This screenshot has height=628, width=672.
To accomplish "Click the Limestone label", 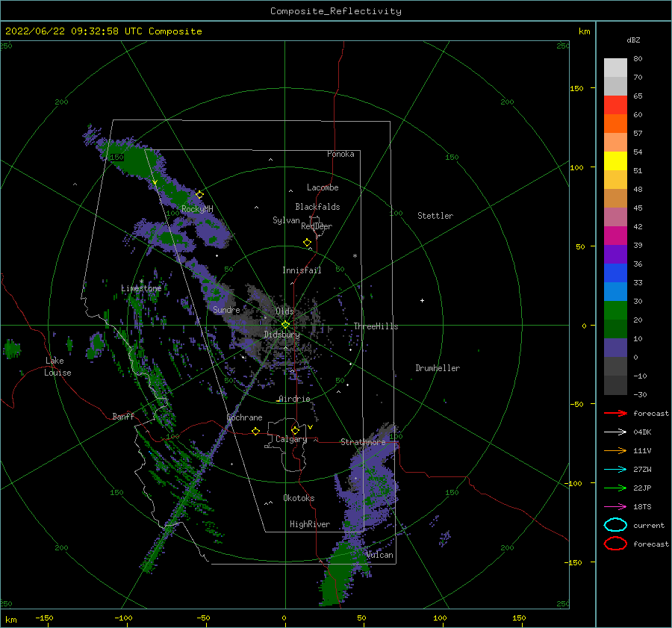I will tap(141, 288).
